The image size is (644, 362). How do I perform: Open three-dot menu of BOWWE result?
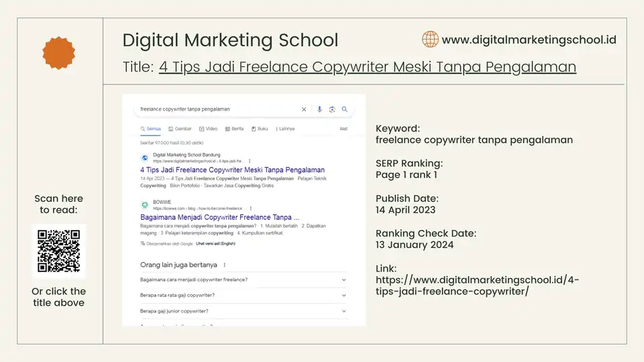250,208
